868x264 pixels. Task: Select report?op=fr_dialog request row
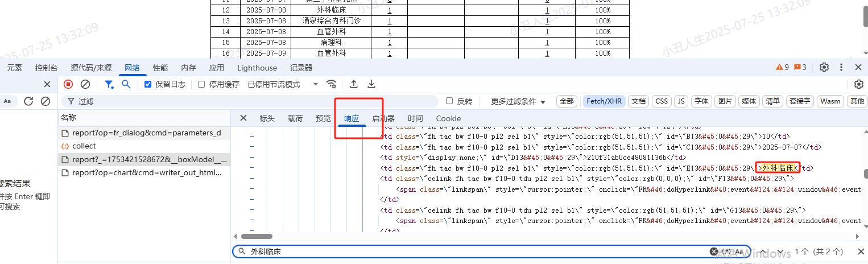point(144,133)
